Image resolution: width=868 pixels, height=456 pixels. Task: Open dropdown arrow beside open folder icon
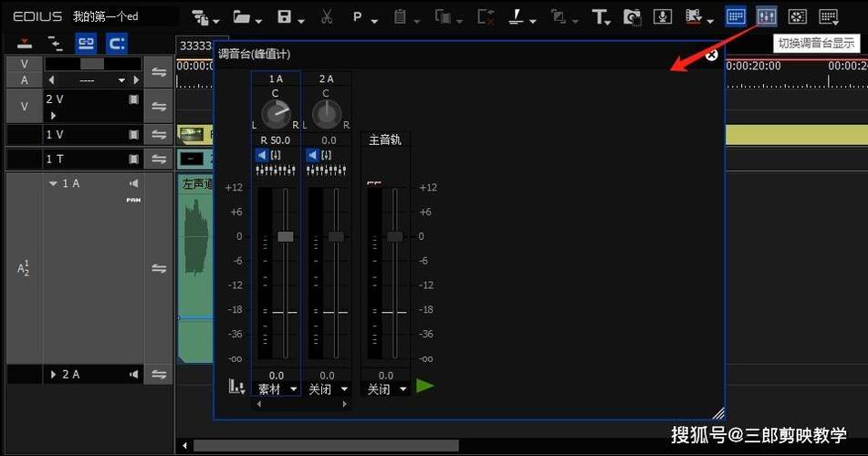pyautogui.click(x=258, y=21)
